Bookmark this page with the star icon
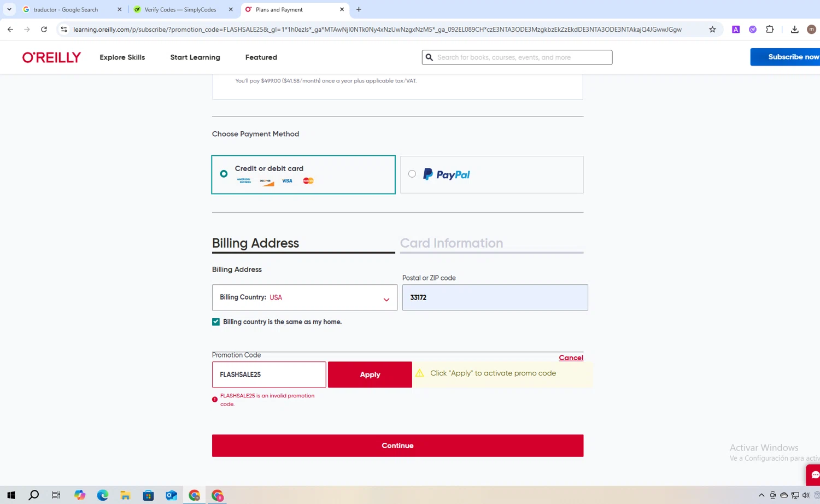Screen dimensions: 820x504 [712, 30]
